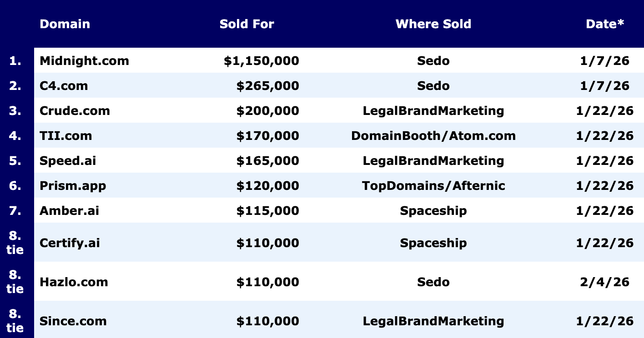644x338 pixels.
Task: Click the TopDomains/Afternic seller cell
Action: click(433, 186)
